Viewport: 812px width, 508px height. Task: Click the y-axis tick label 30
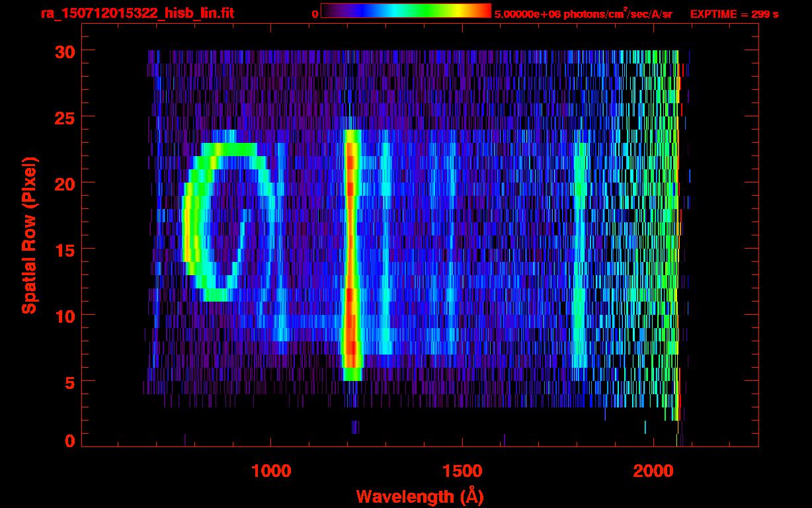click(x=64, y=51)
